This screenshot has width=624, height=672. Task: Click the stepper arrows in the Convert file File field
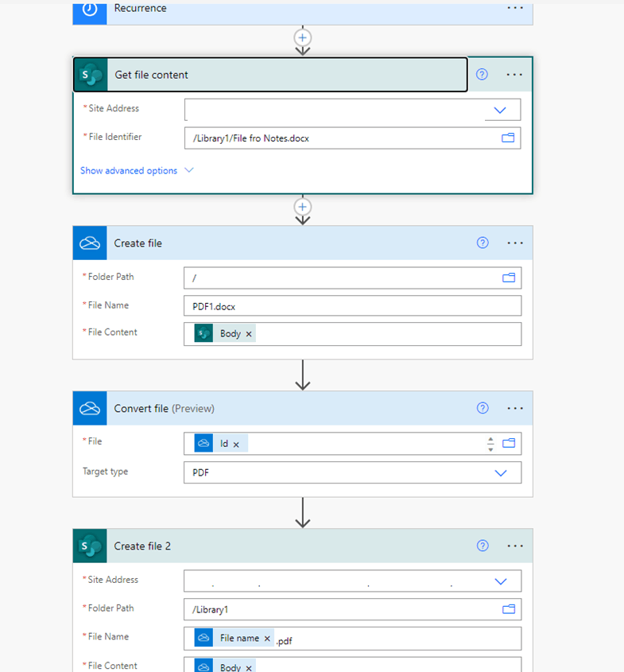point(490,444)
